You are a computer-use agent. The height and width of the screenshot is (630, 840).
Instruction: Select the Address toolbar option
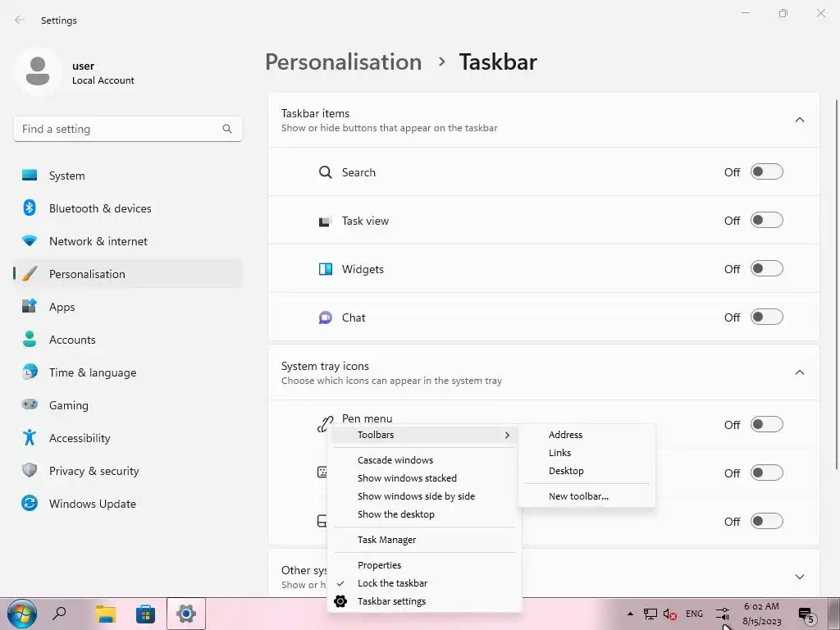[587, 435]
